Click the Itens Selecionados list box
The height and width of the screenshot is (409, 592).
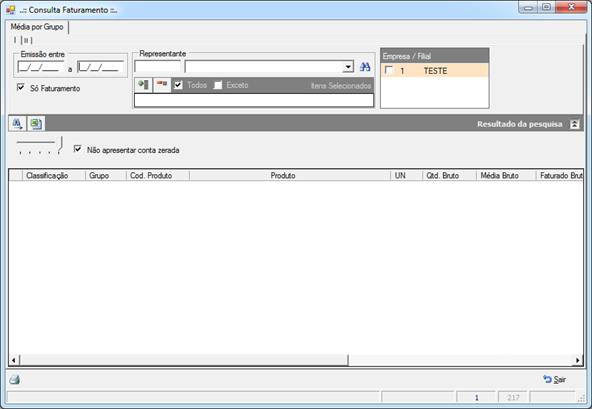pyautogui.click(x=254, y=100)
